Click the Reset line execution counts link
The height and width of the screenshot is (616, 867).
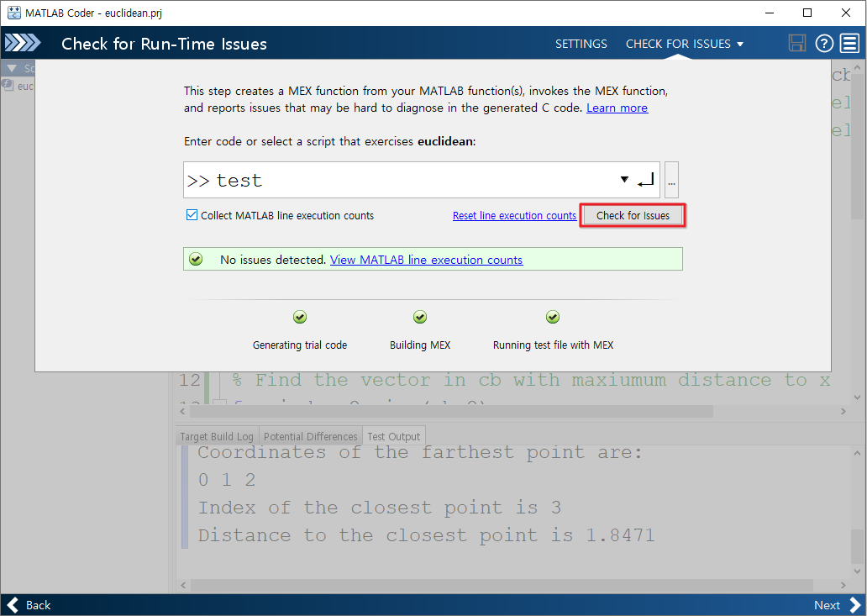coord(514,216)
